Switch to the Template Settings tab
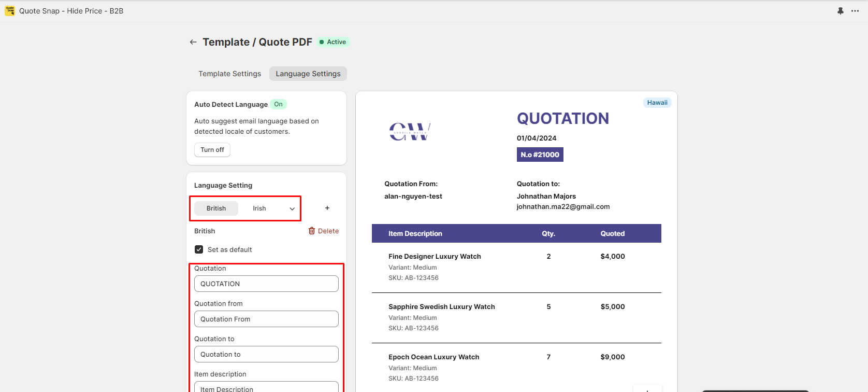 point(230,74)
